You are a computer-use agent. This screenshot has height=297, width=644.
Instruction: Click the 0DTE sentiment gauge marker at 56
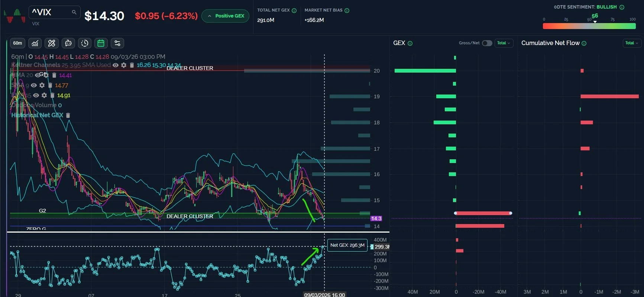pos(595,22)
